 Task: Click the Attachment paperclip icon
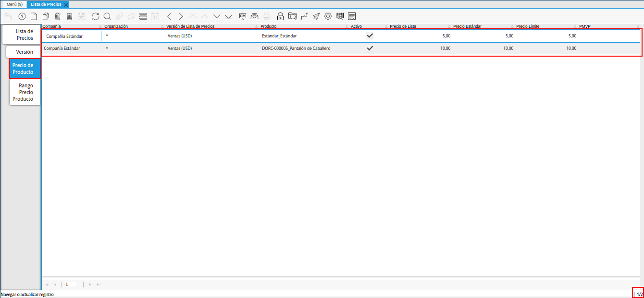point(119,16)
